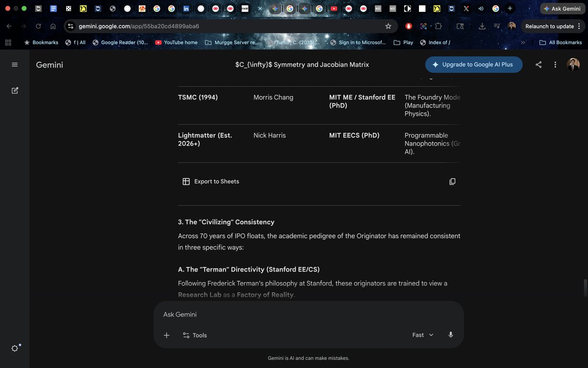This screenshot has width=588, height=368.
Task: Click the address bar URL gemini.google.com
Action: 139,26
